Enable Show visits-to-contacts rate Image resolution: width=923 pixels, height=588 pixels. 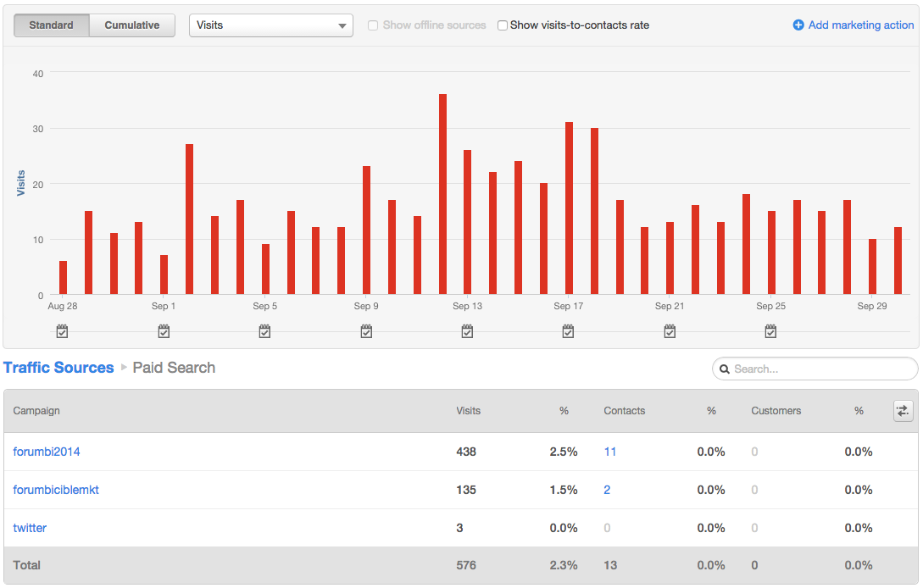[500, 25]
